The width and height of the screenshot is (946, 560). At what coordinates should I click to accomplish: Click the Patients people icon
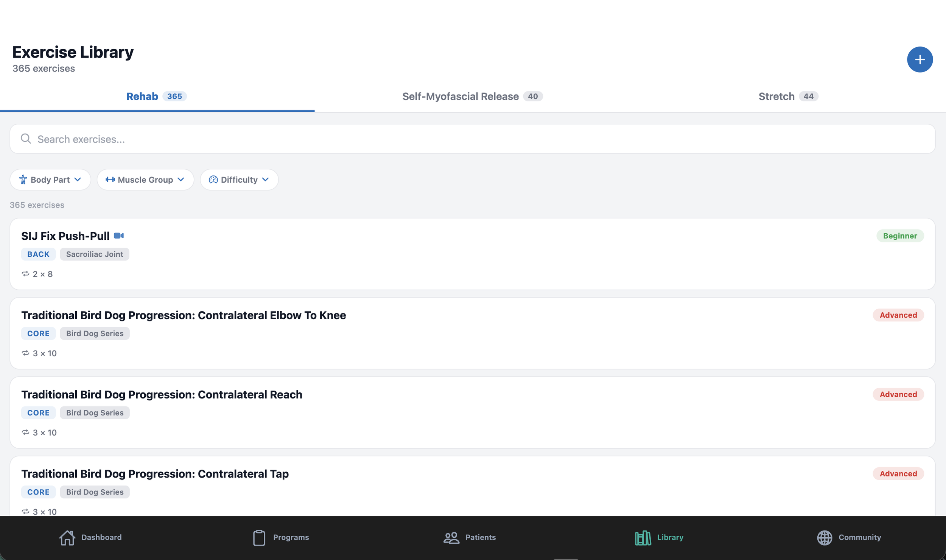click(x=451, y=537)
